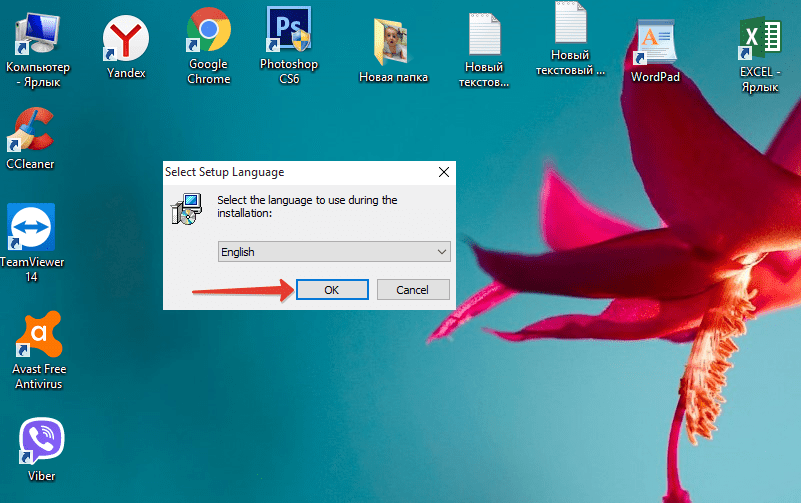Close the Select Setup Language dialog
The width and height of the screenshot is (801, 503).
443,172
